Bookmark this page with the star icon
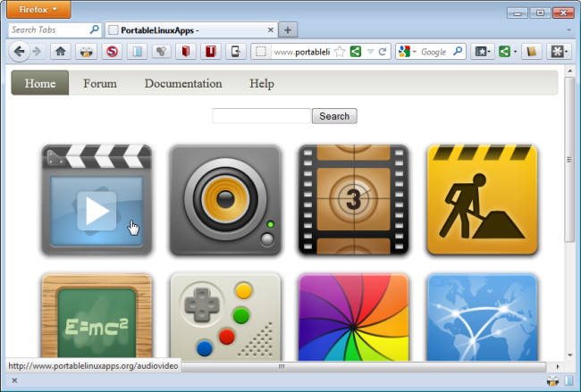The image size is (581, 392). point(340,52)
